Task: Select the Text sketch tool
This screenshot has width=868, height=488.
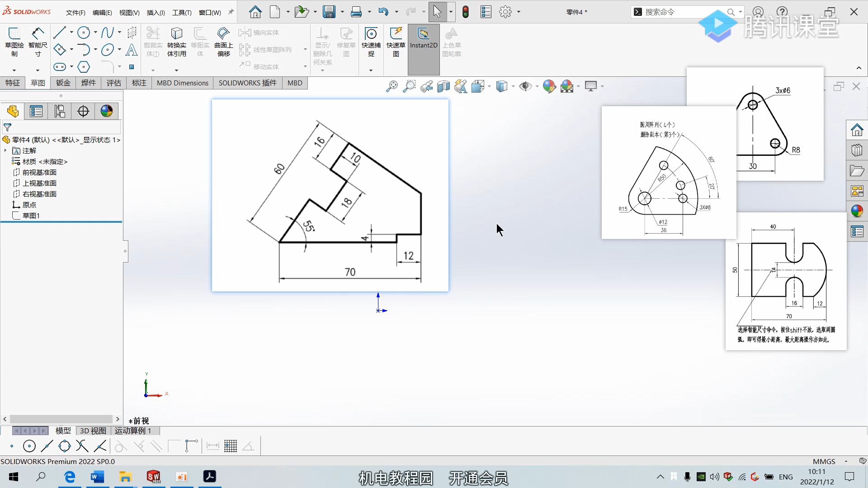Action: coord(132,50)
